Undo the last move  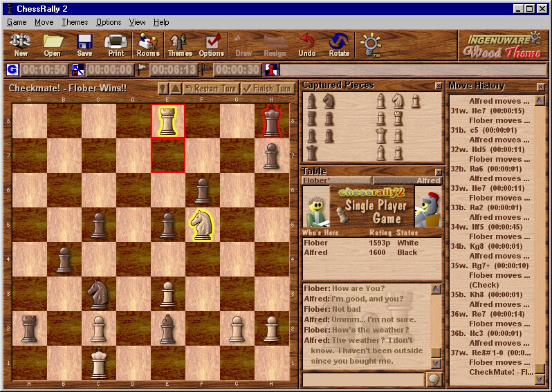click(307, 45)
